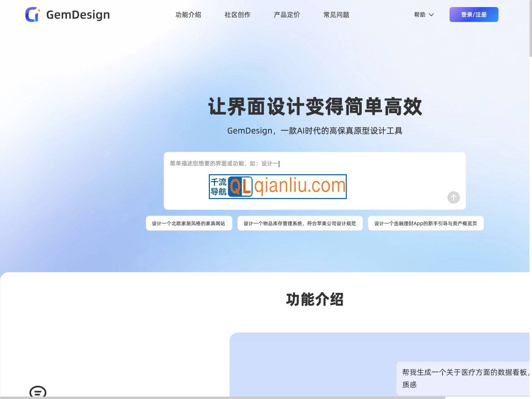Viewport: 532px width, 399px height.
Task: Click the 金融理财App suggestion chip
Action: 426,223
